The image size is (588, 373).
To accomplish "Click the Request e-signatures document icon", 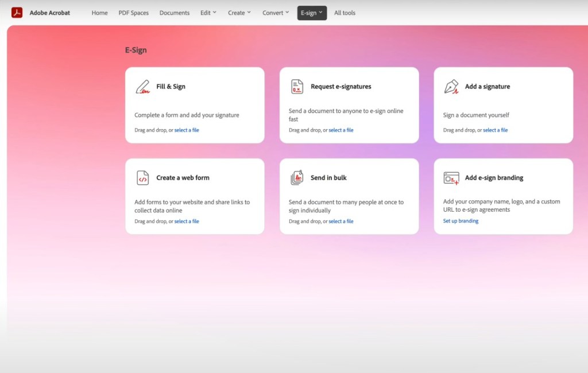I will tap(297, 87).
